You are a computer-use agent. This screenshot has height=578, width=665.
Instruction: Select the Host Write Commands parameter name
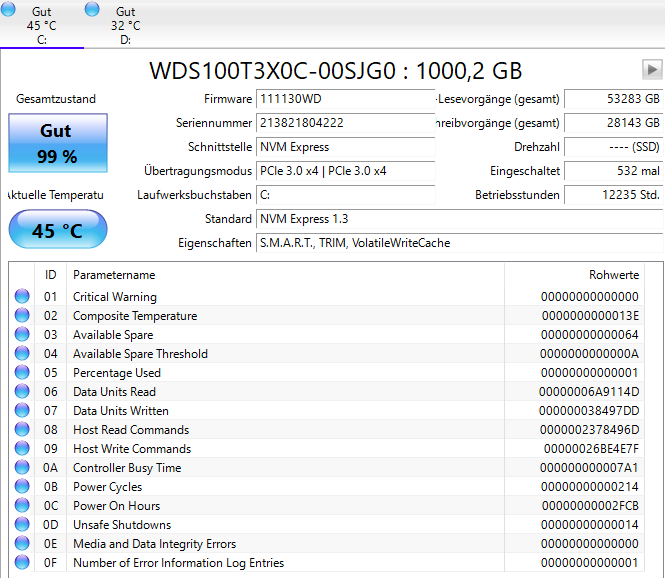132,449
